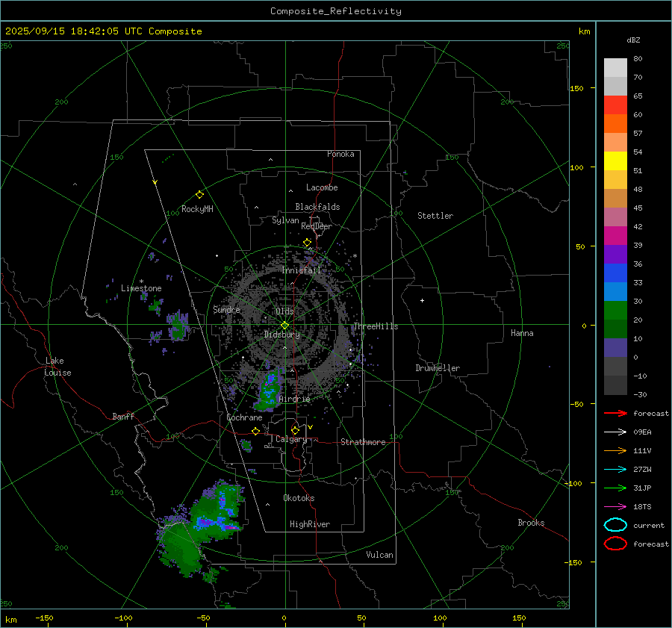Click the Sylvan label
The width and height of the screenshot is (672, 628).
click(285, 220)
